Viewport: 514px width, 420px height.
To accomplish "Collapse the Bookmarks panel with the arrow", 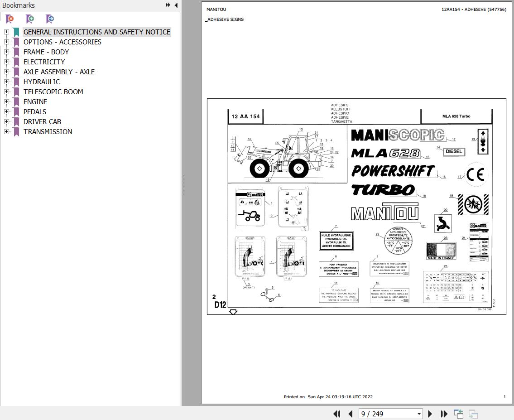I will (176, 5).
